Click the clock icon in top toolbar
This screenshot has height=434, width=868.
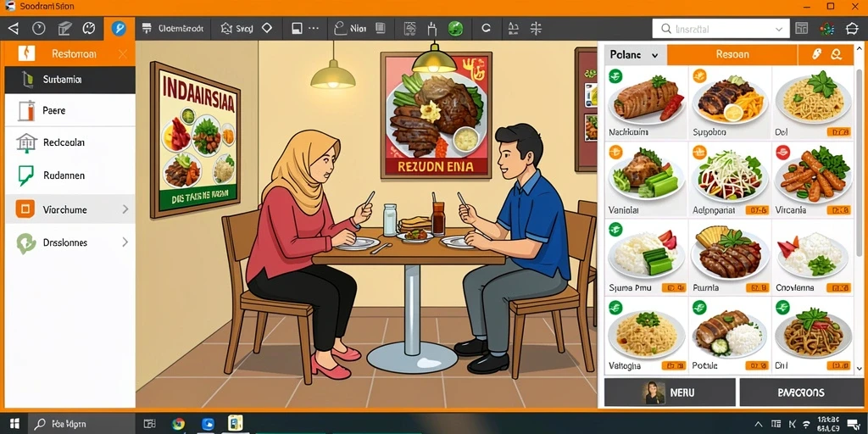click(x=38, y=28)
